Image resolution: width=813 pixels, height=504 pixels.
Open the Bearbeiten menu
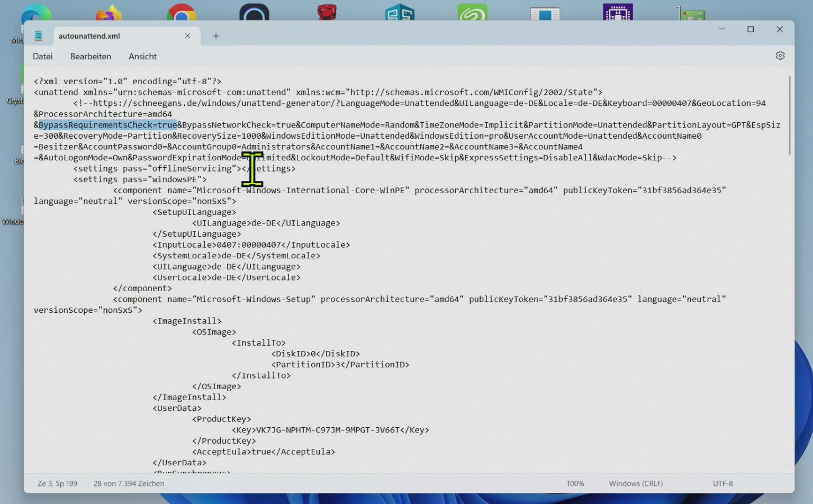(90, 56)
